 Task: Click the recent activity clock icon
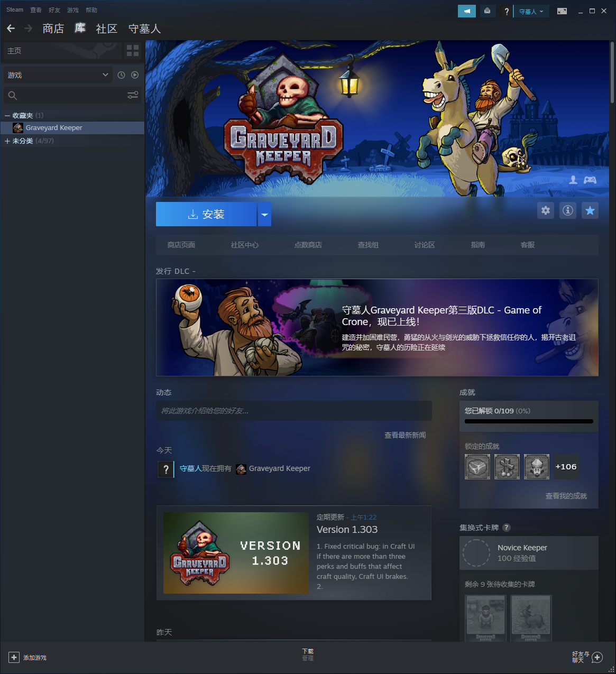tap(121, 75)
